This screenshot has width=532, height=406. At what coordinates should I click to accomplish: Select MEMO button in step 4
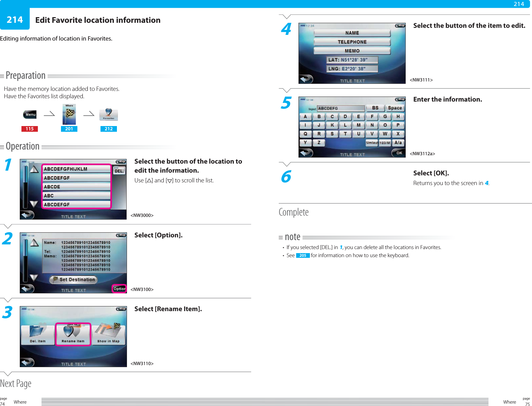352,51
